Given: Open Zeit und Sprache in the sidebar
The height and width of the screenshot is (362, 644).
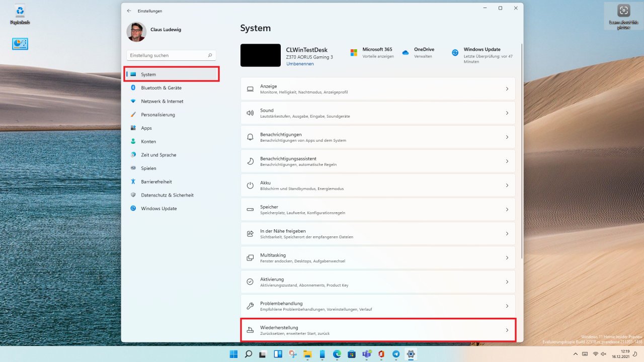Looking at the screenshot, I should tap(172, 155).
